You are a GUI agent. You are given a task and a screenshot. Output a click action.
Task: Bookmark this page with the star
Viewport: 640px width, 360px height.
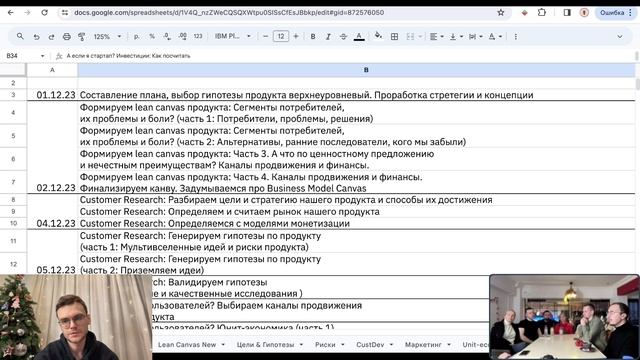point(501,13)
